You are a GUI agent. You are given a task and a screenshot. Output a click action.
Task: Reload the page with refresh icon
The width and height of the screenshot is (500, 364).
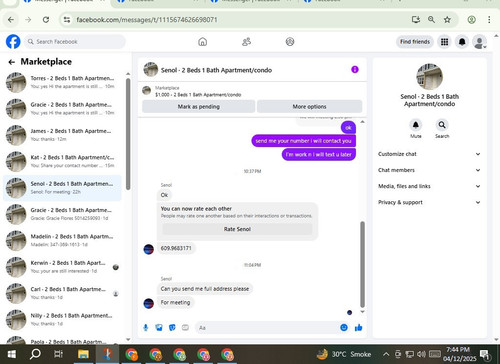click(46, 20)
